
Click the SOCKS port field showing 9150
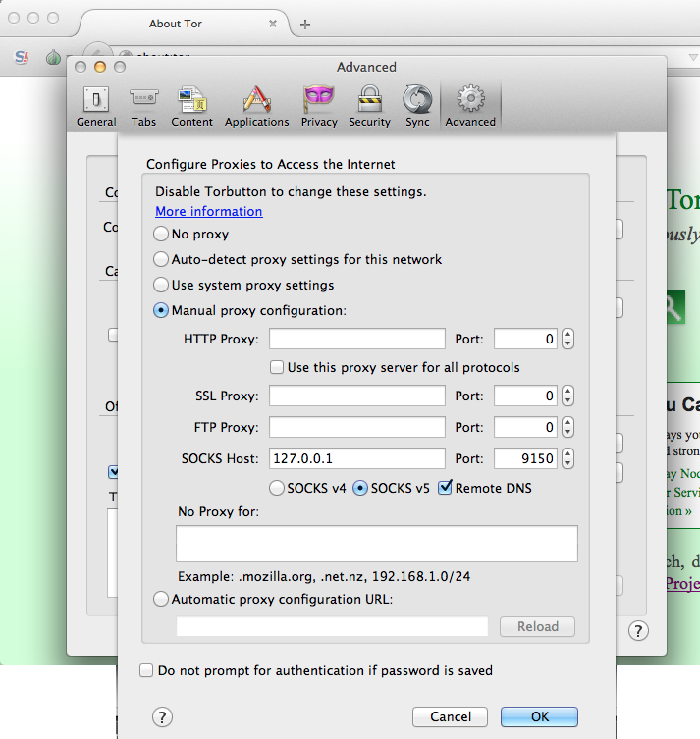[525, 458]
